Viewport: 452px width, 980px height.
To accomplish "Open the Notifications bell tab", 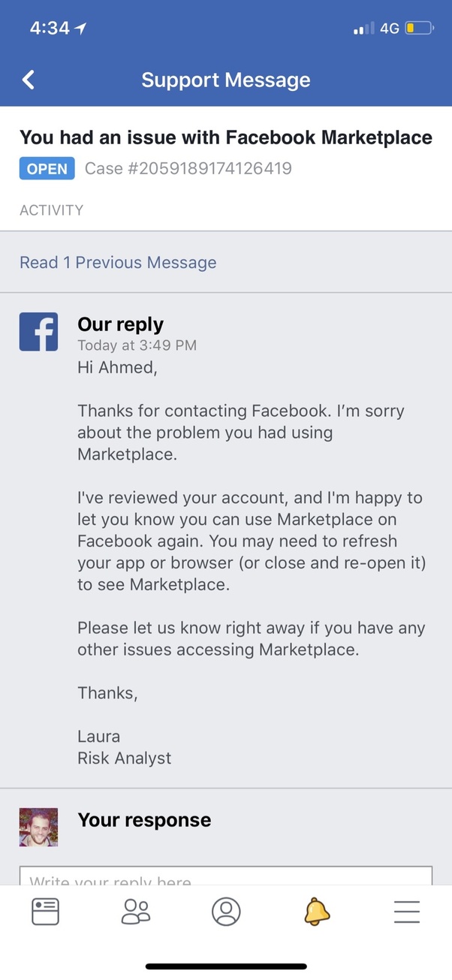I will pos(317,912).
